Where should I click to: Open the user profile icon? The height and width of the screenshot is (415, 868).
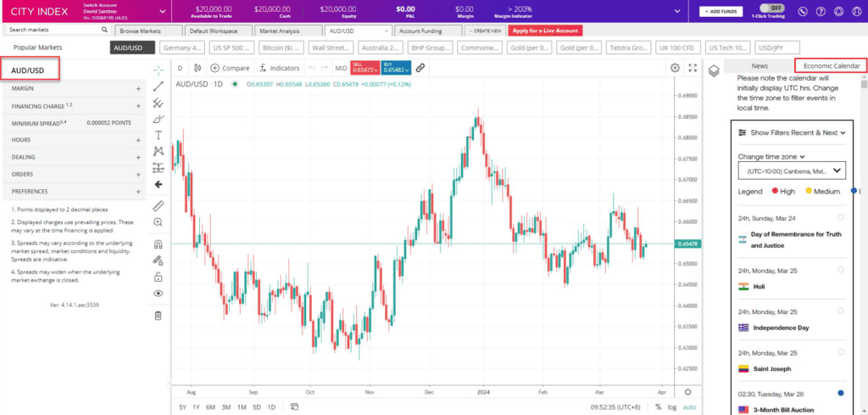[856, 11]
